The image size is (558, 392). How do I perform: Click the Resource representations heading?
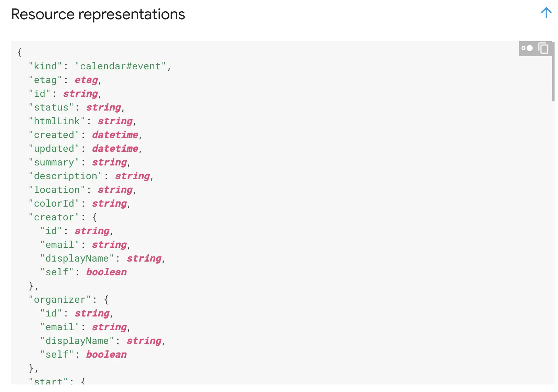click(x=98, y=14)
